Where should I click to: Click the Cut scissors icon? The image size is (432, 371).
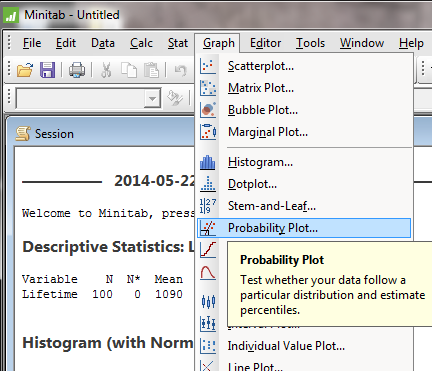point(106,70)
